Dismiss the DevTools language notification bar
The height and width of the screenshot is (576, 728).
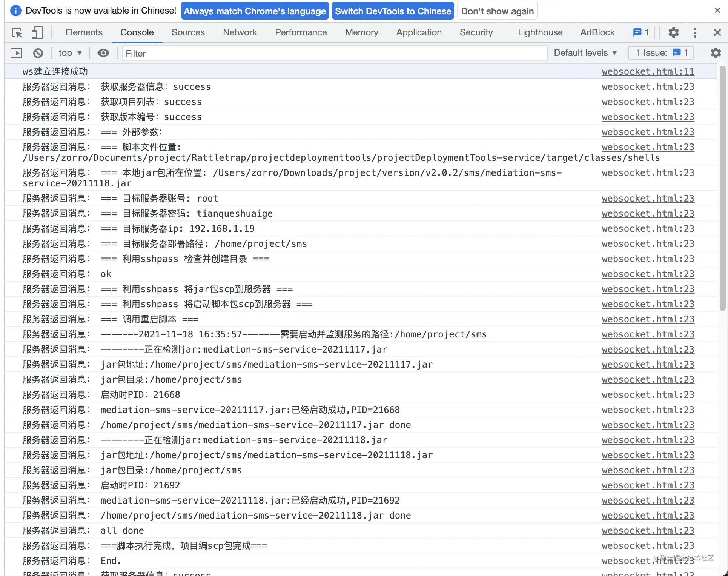717,11
